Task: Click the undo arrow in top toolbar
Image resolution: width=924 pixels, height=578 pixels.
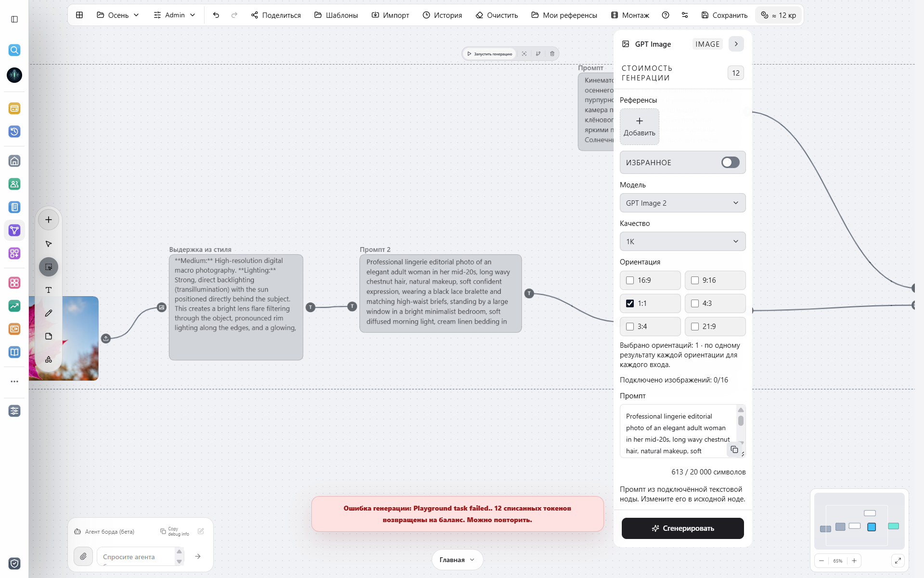Action: tap(216, 15)
